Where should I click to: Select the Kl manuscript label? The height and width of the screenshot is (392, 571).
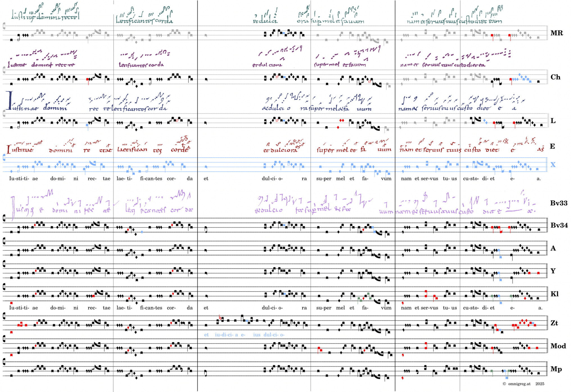click(554, 294)
